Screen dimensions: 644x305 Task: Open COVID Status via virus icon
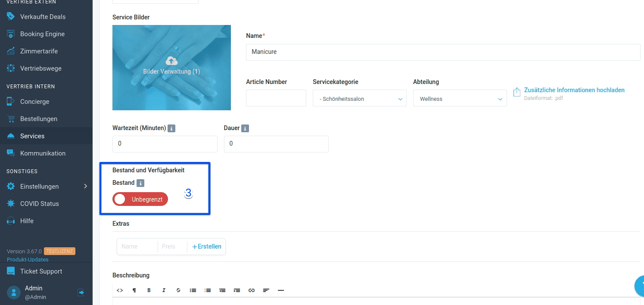(11, 204)
